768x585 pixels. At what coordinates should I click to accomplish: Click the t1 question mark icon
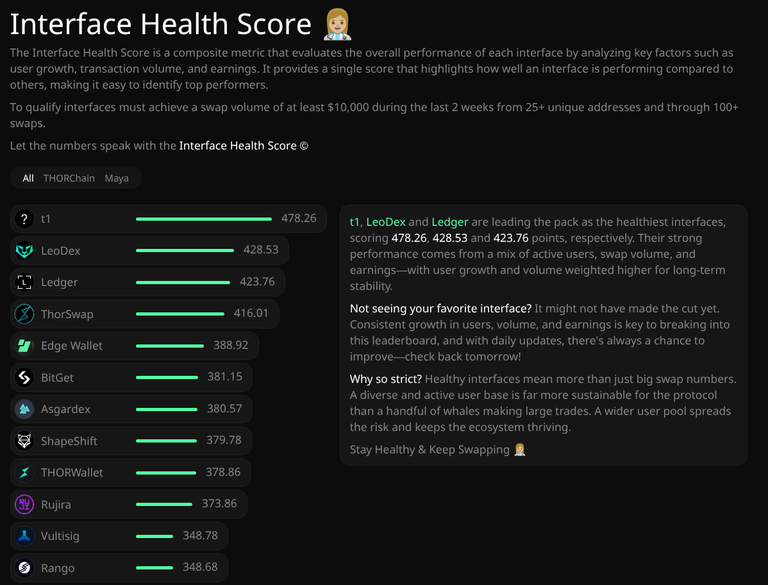tap(24, 219)
